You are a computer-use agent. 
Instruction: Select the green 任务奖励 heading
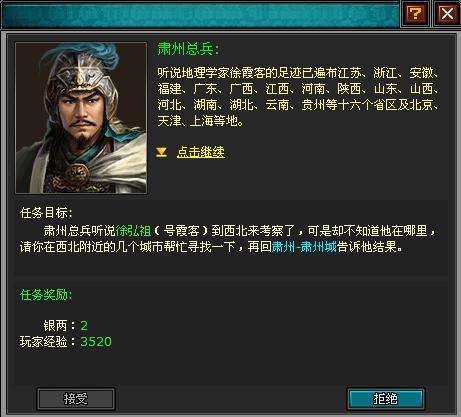click(x=46, y=295)
